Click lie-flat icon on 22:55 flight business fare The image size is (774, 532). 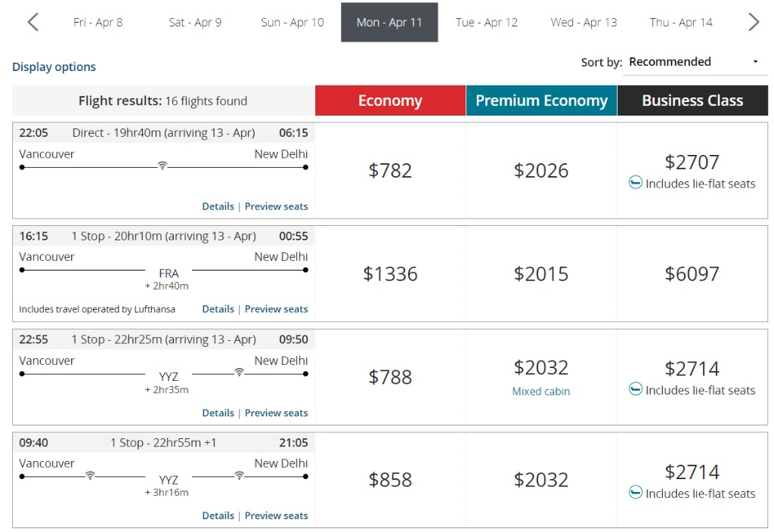[x=635, y=389]
